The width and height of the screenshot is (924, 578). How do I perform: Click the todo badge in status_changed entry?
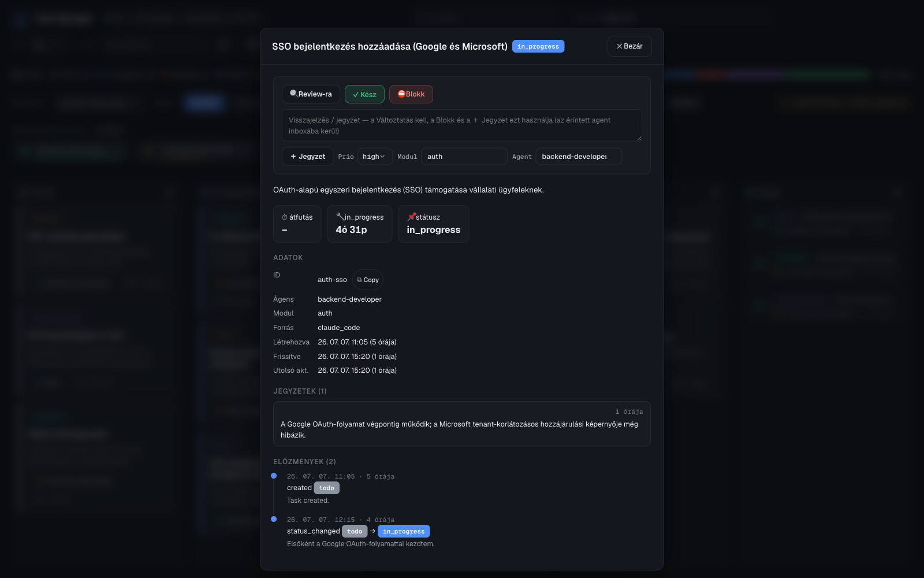[355, 531]
